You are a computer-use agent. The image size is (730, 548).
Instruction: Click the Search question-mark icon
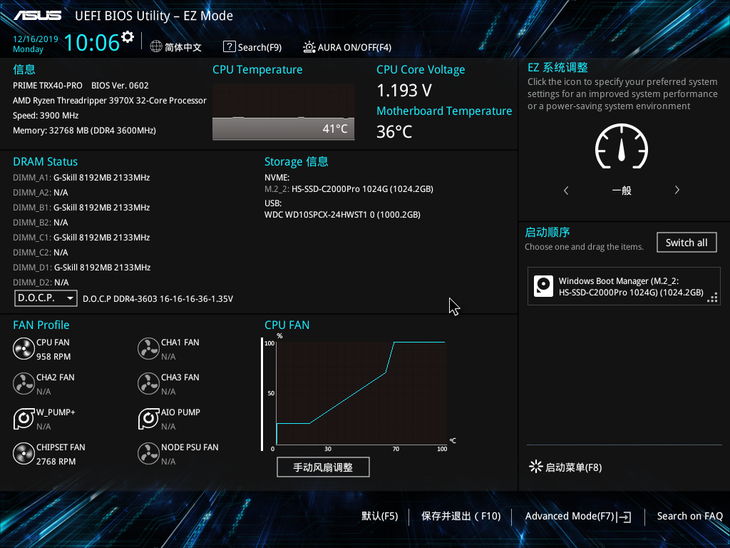[229, 47]
